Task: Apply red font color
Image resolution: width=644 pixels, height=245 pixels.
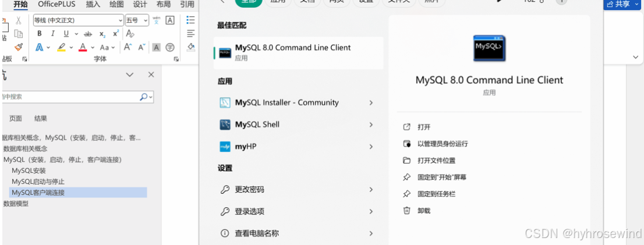Action: click(83, 47)
